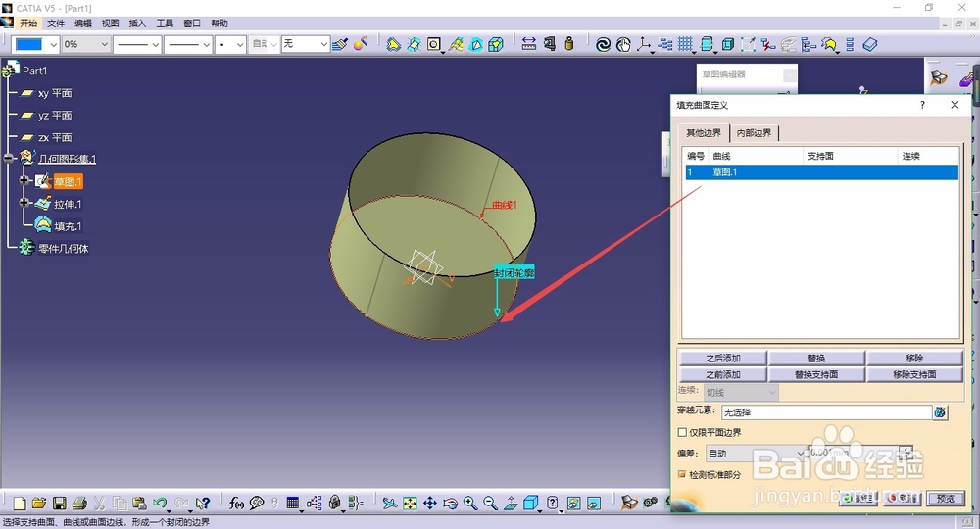The width and height of the screenshot is (980, 529).
Task: Open the 插入 menu
Action: [x=137, y=24]
